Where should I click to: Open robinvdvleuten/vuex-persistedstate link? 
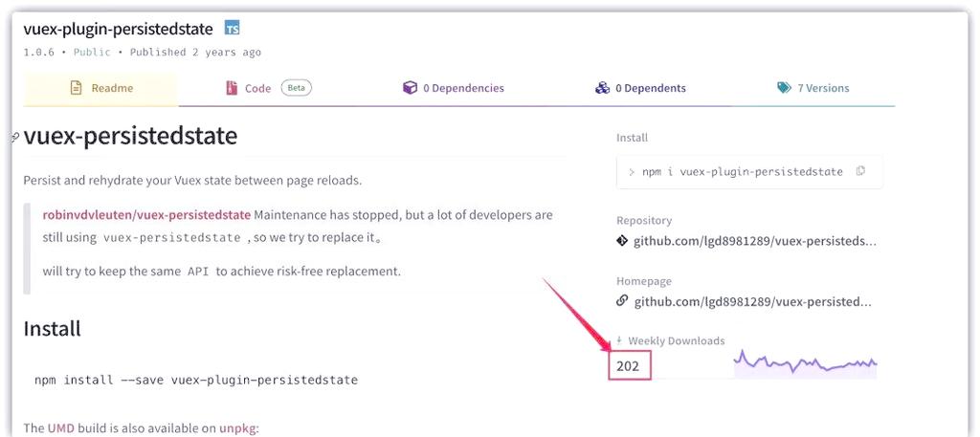click(x=146, y=215)
